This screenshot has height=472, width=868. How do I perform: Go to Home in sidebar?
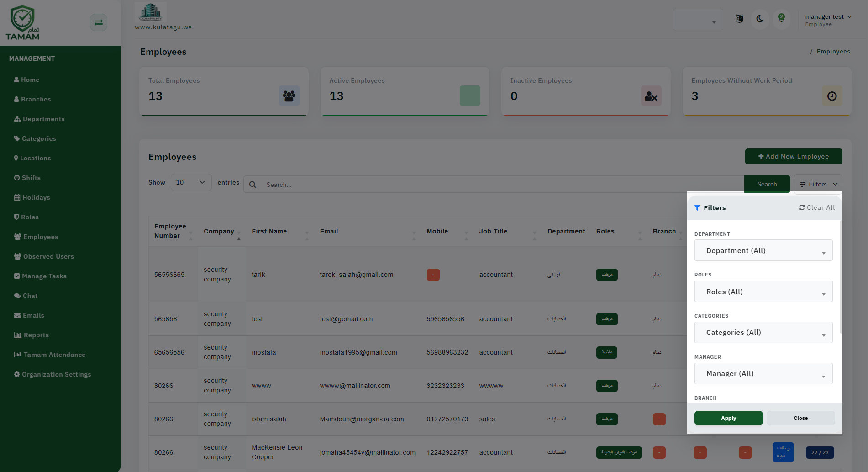26,80
